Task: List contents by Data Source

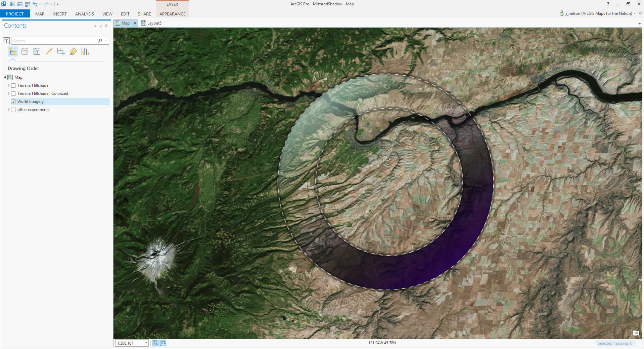Action: pyautogui.click(x=25, y=51)
